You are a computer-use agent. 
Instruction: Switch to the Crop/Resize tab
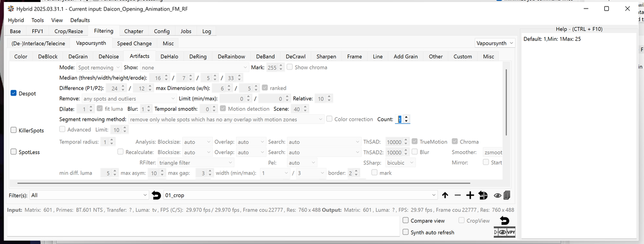tap(69, 31)
